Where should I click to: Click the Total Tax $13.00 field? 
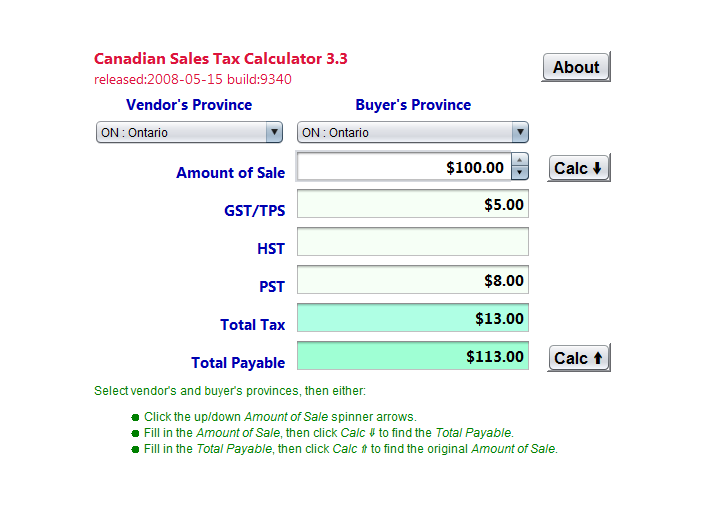click(413, 318)
